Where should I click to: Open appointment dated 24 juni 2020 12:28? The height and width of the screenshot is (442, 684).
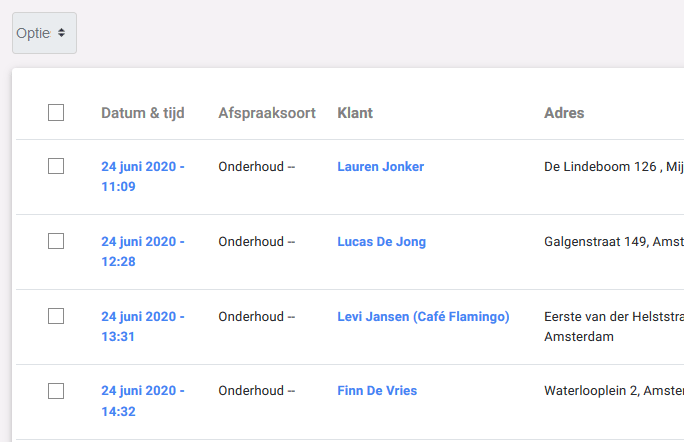point(142,251)
